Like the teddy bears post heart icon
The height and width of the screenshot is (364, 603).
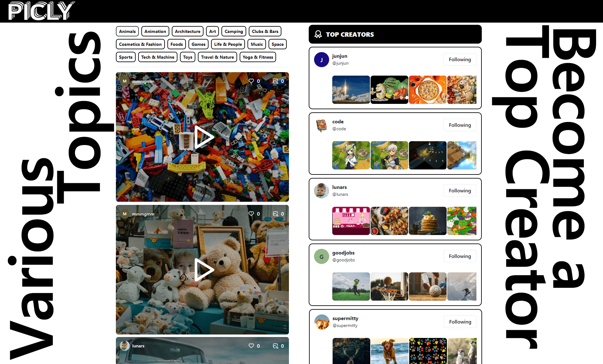[251, 214]
